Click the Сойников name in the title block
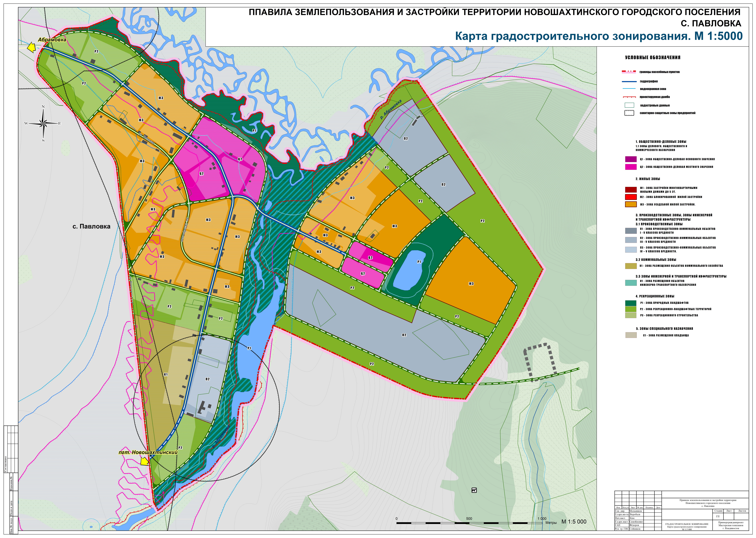The height and width of the screenshot is (538, 756). 635,529
